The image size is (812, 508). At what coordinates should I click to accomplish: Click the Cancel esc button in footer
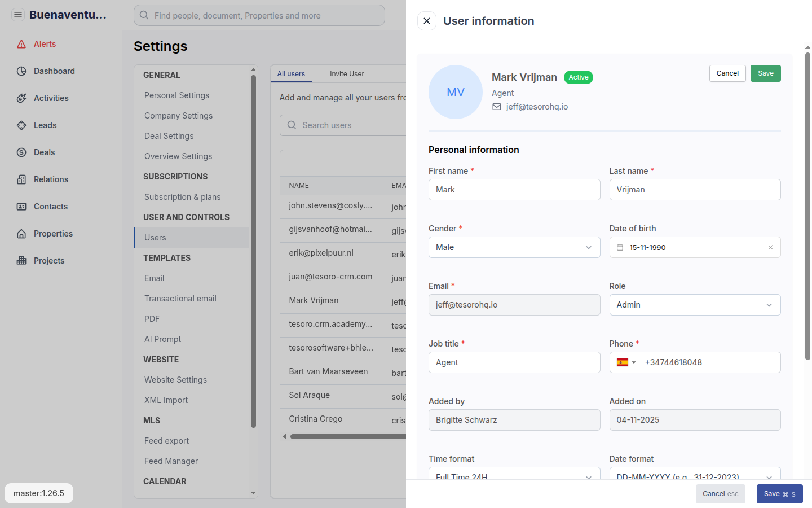(720, 494)
